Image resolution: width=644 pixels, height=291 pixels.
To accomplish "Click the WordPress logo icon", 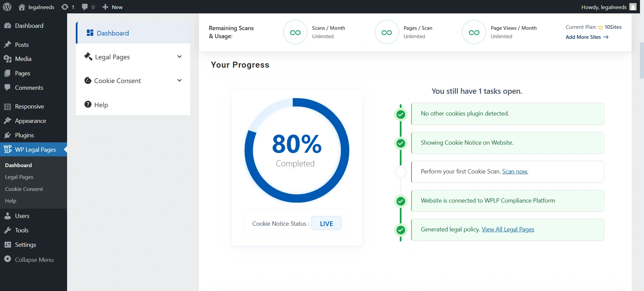I will click(7, 7).
